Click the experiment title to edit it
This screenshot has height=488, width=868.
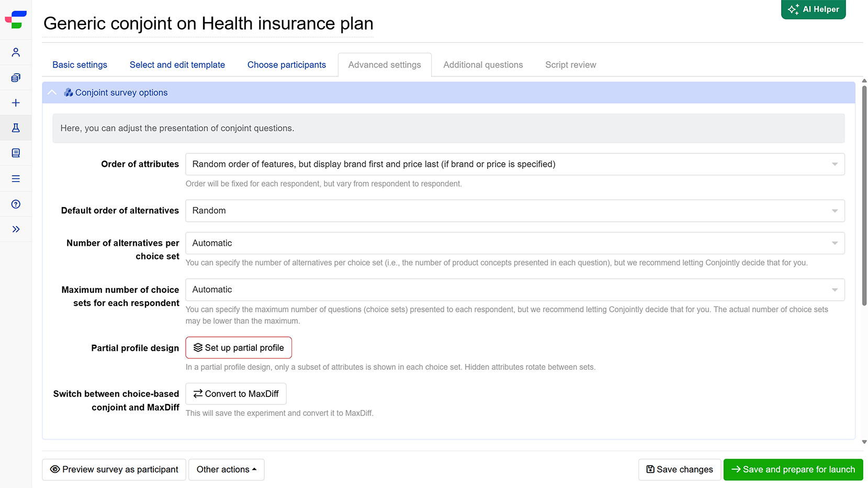point(208,24)
